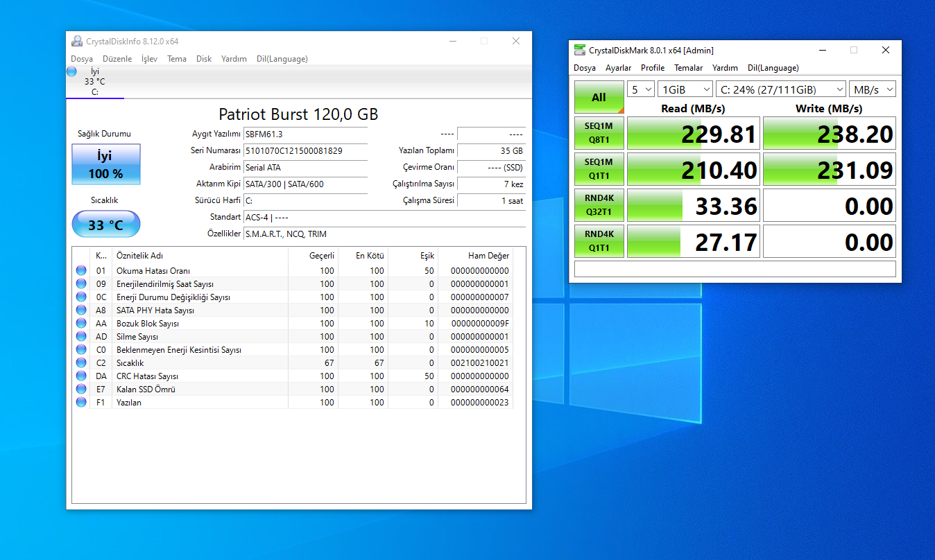Start the SEQ1M Q1T1 test
Image resolution: width=935 pixels, height=560 pixels.
pos(599,169)
